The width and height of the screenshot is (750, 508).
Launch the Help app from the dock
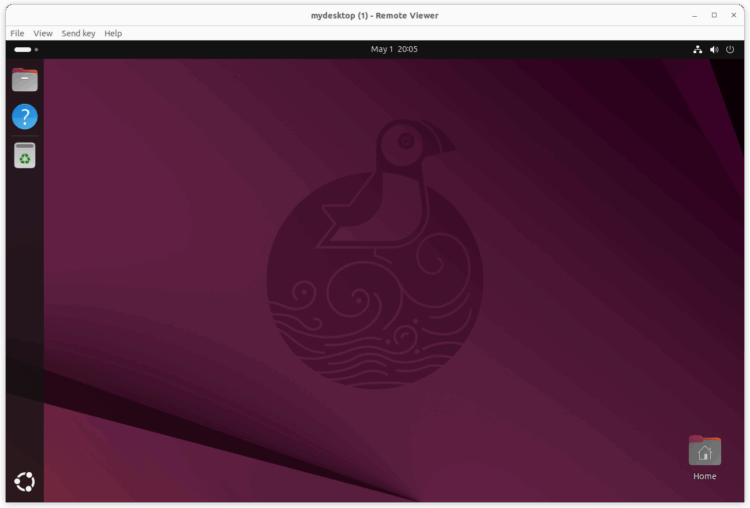25,117
